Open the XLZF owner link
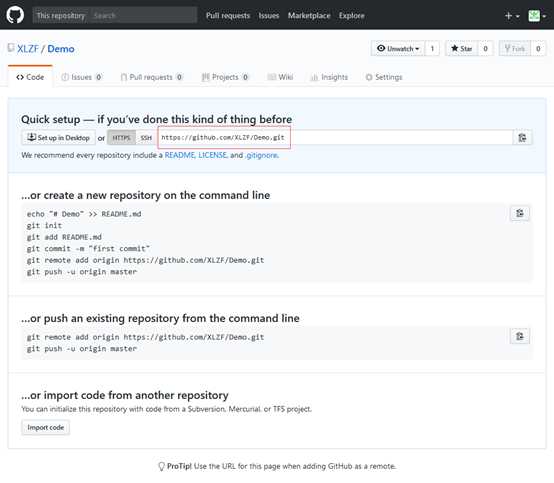 click(x=28, y=49)
